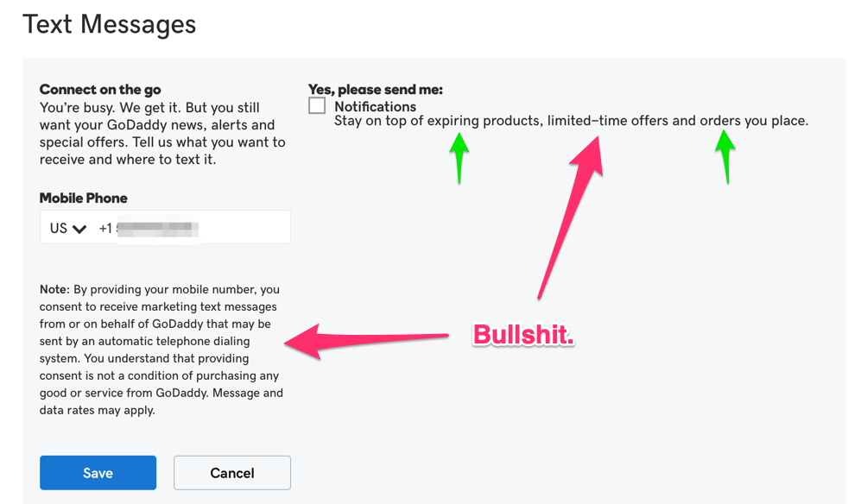Click the "Text Messages" page heading

tap(110, 24)
